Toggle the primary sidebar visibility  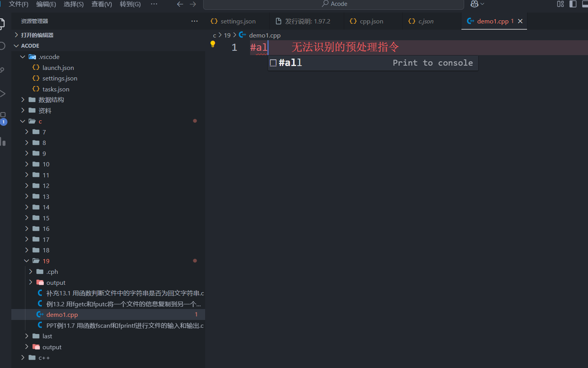pyautogui.click(x=573, y=4)
